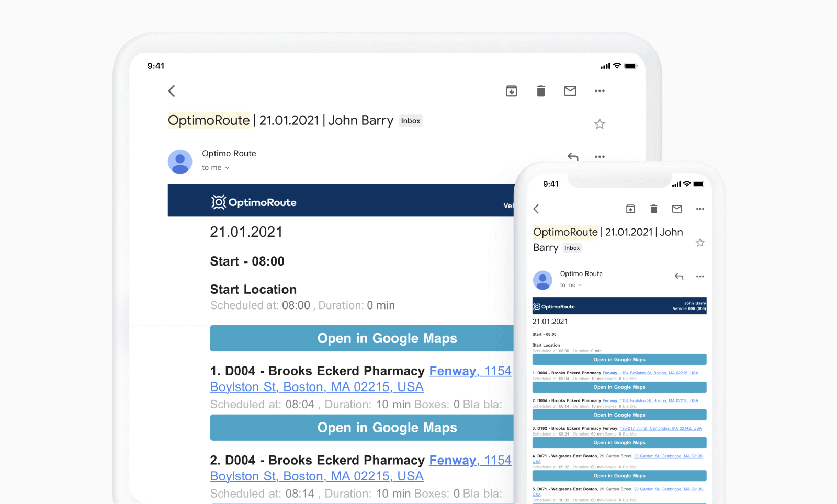The image size is (837, 504).
Task: Tap the phone's back arrow
Action: point(536,209)
